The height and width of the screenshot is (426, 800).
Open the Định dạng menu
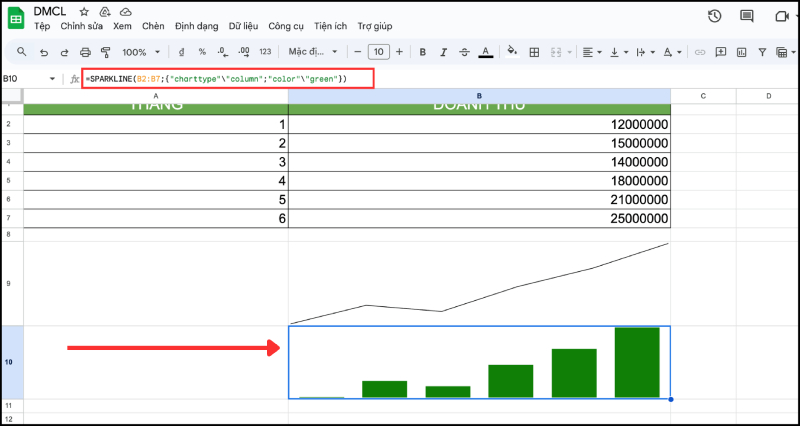pos(196,26)
